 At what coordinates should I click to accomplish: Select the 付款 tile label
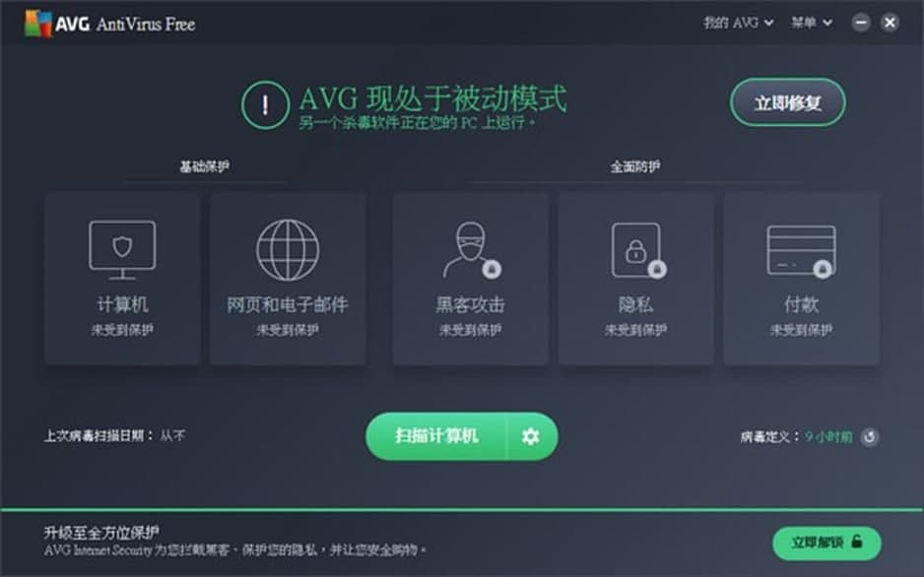[801, 304]
